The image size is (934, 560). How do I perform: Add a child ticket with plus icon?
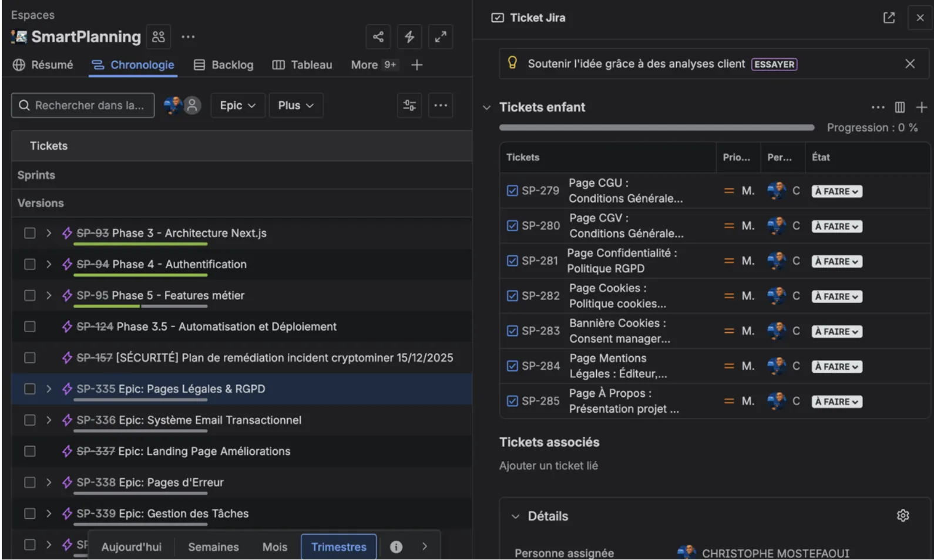click(922, 107)
